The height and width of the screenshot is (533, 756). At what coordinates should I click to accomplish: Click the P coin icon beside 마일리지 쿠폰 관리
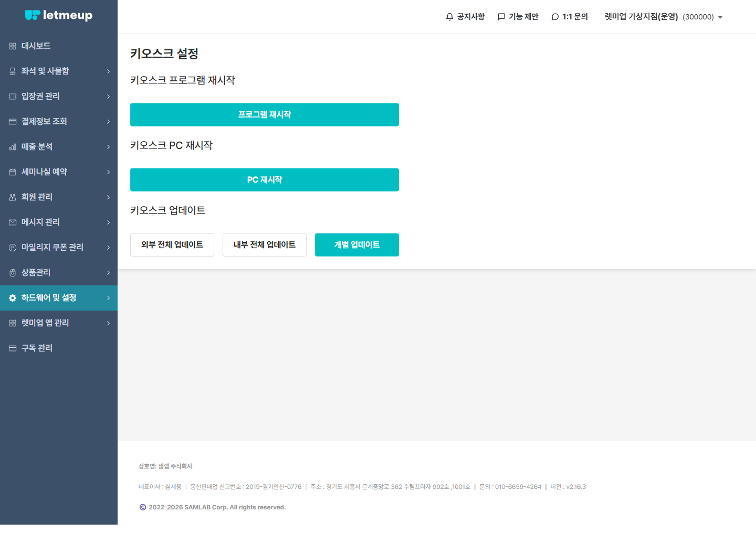[13, 248]
